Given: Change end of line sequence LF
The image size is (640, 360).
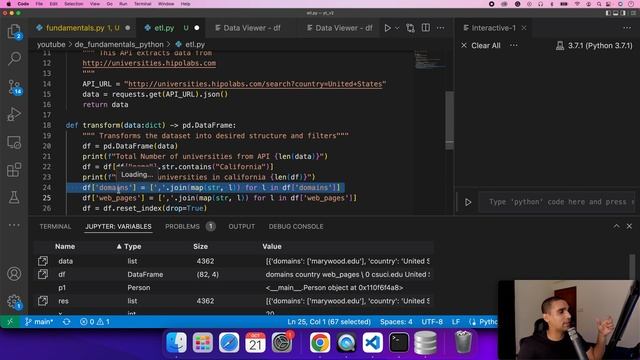Looking at the screenshot, I should 456,322.
